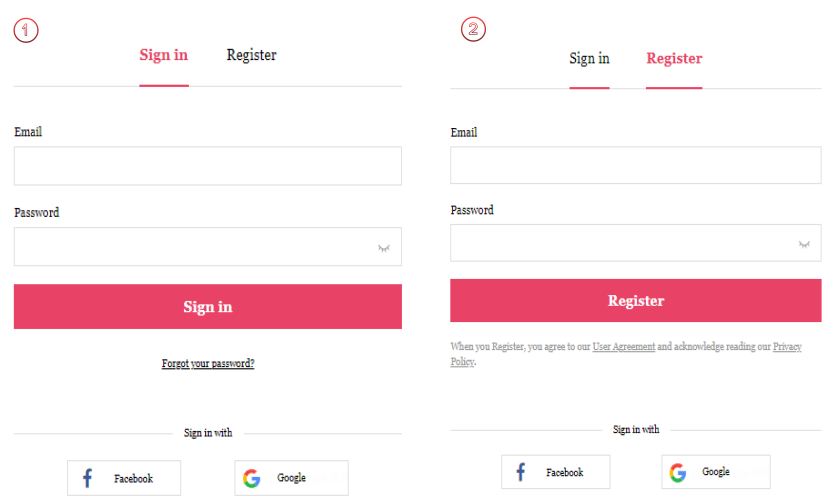Click the pink Sign in button
This screenshot has height=502, width=835.
tap(208, 307)
